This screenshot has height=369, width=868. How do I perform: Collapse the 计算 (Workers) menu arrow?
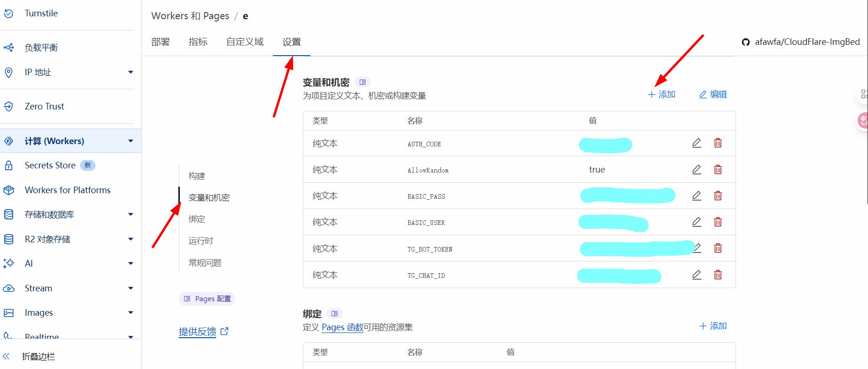point(131,141)
